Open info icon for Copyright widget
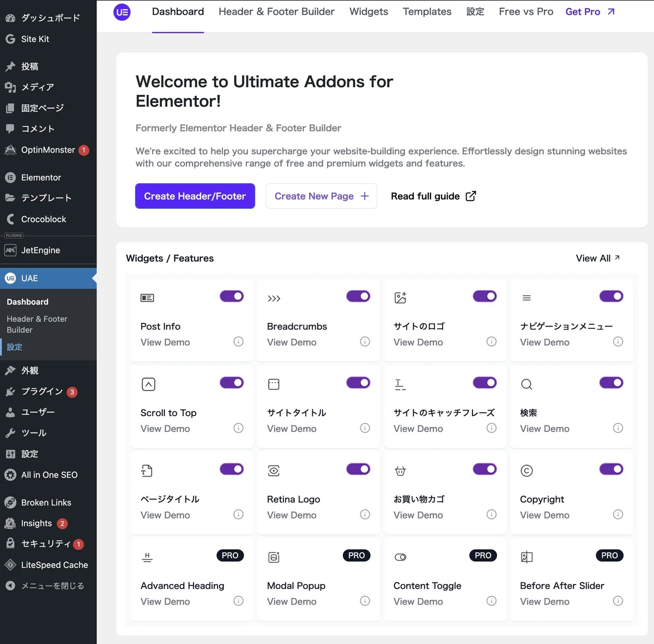Viewport: 654px width, 644px height. coord(618,514)
